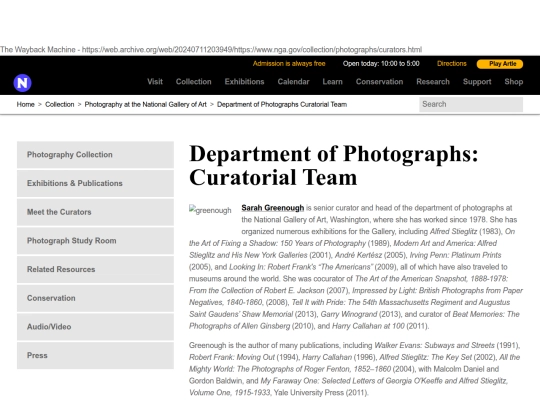Open the Collection menu in the top navigation

194,82
